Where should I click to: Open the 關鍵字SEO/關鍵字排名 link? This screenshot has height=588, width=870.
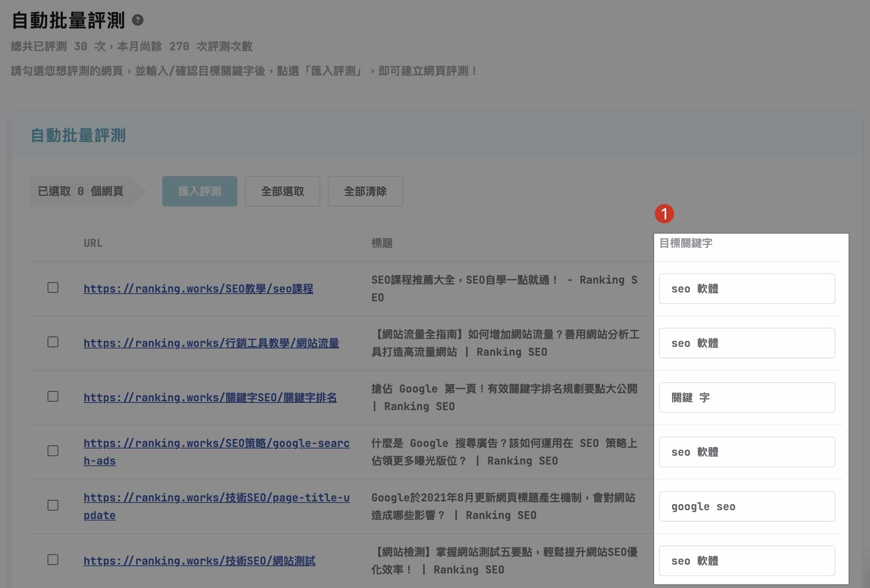point(210,397)
